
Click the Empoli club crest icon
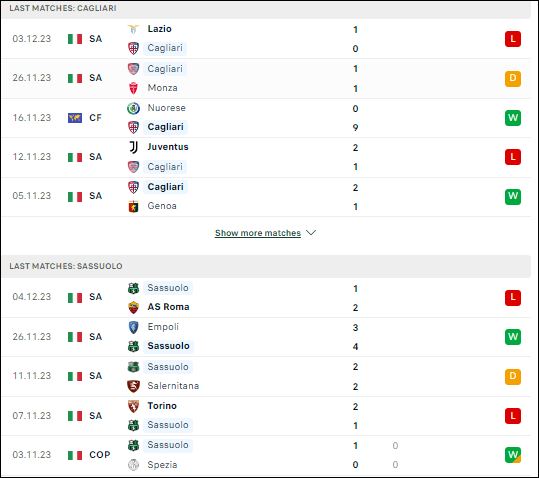[x=133, y=327]
